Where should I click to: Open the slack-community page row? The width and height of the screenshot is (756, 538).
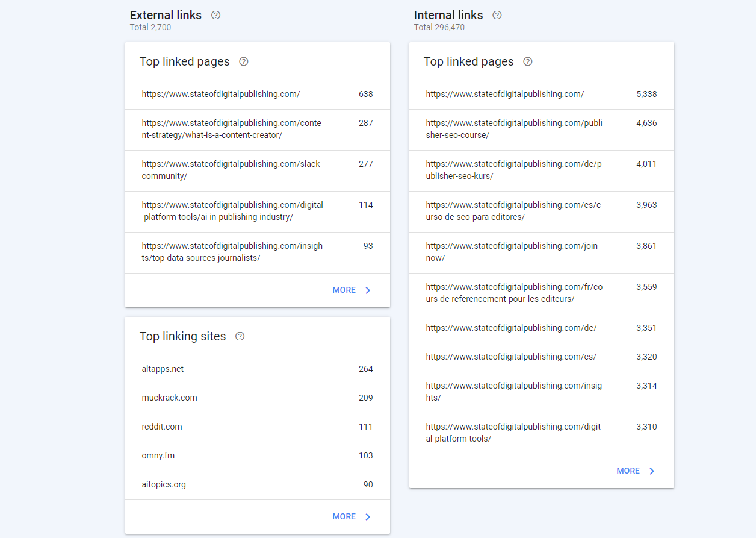coord(258,170)
